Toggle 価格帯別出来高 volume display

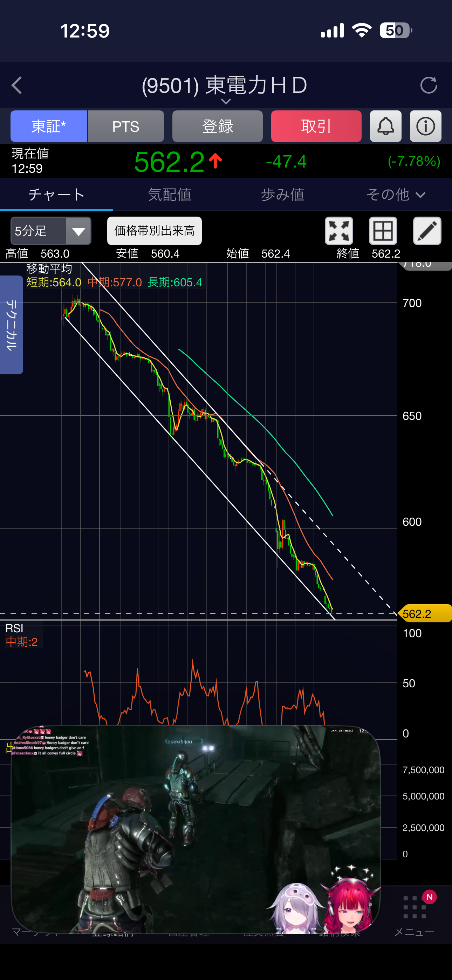pyautogui.click(x=155, y=231)
